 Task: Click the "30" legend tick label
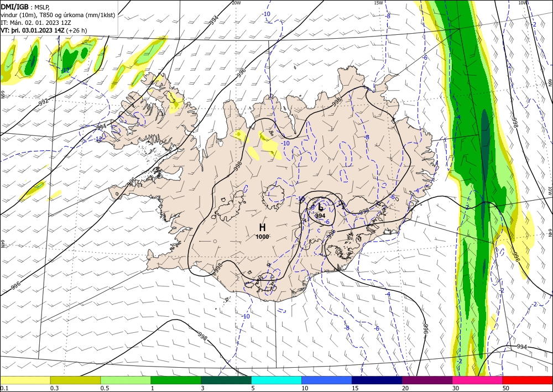[456, 388]
